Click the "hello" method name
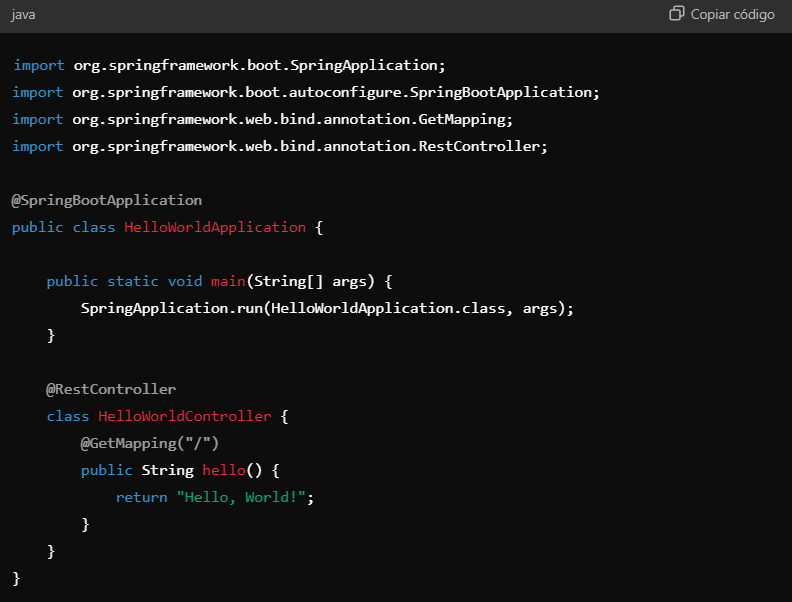 [224, 471]
